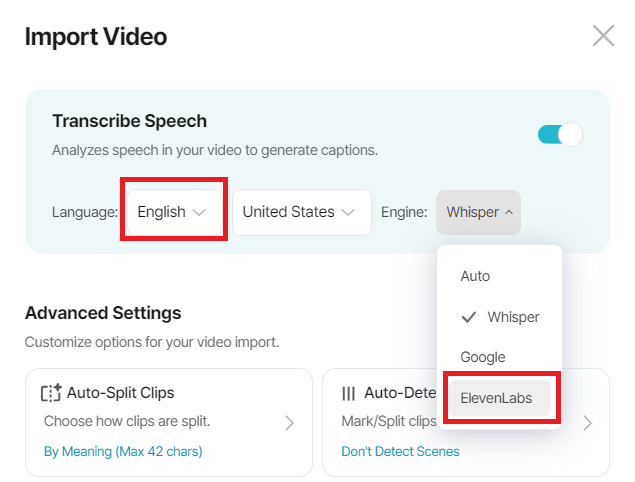Click the Auto-Split Clips icon
This screenshot has width=635, height=482.
(51, 392)
